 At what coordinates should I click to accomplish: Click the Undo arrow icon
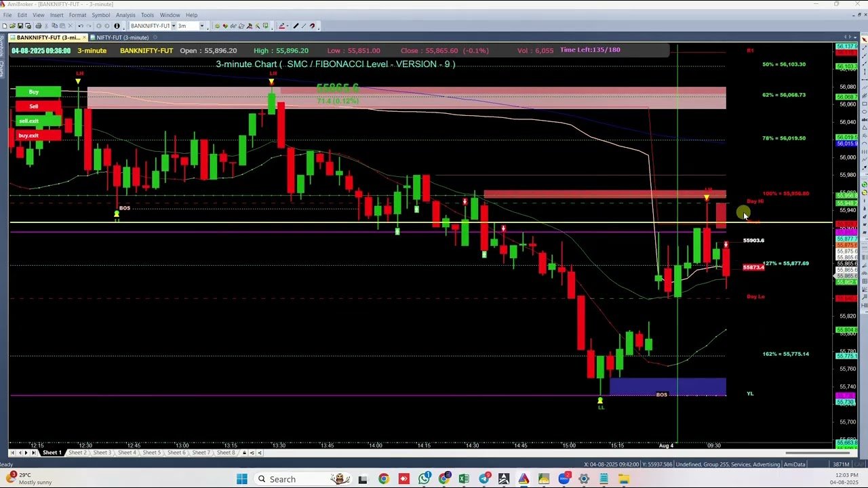(x=81, y=26)
